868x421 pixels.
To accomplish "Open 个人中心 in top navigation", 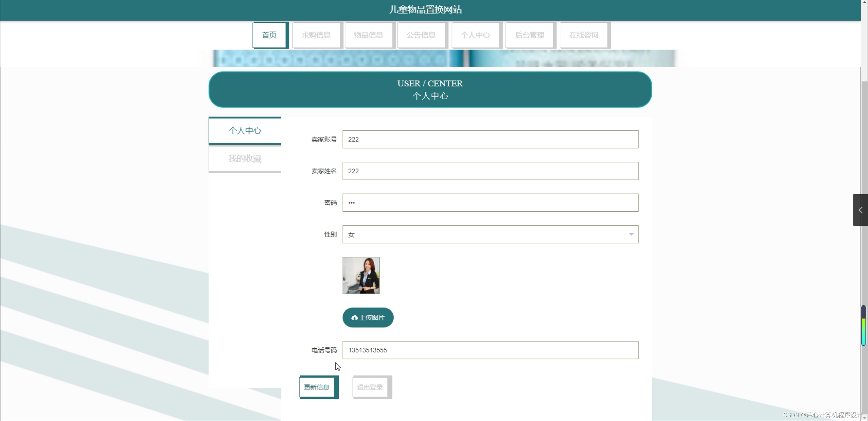I will 475,35.
